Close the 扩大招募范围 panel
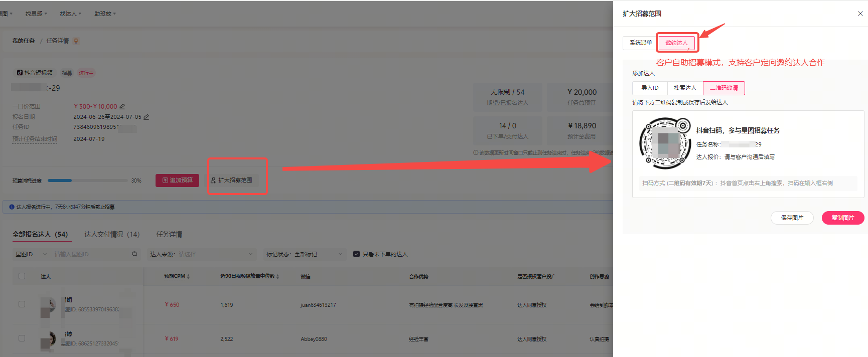This screenshot has height=357, width=868. pos(860,14)
